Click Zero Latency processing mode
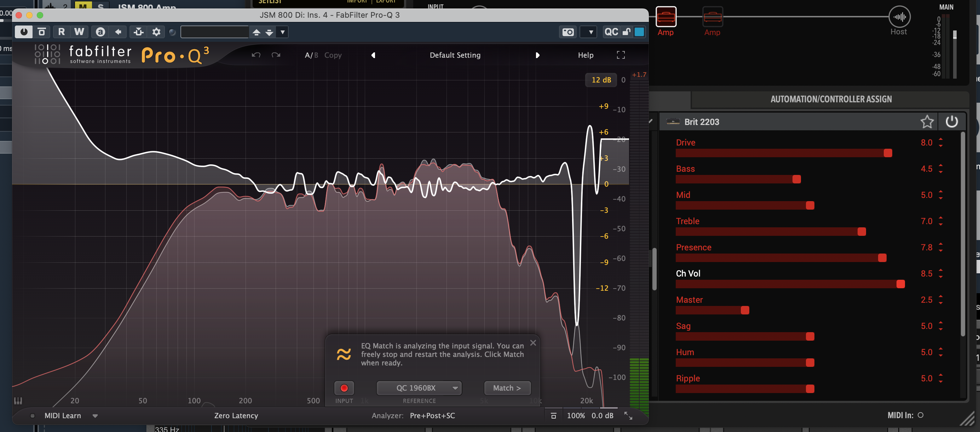Screen dimensions: 980x432 tap(236, 416)
